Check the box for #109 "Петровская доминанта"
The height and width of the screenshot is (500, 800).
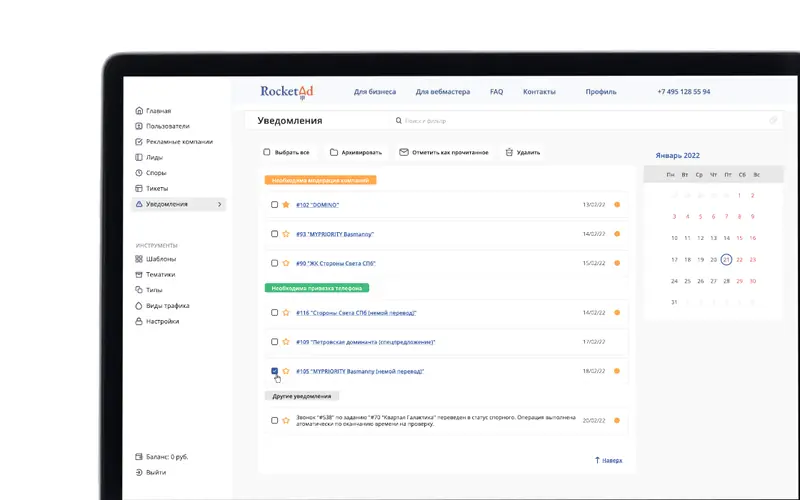click(274, 342)
